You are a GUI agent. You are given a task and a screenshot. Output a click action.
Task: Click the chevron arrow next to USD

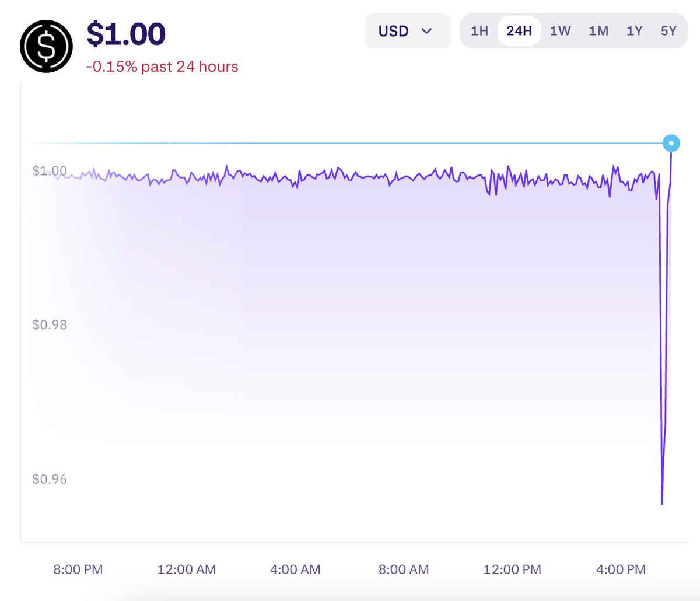(x=428, y=32)
